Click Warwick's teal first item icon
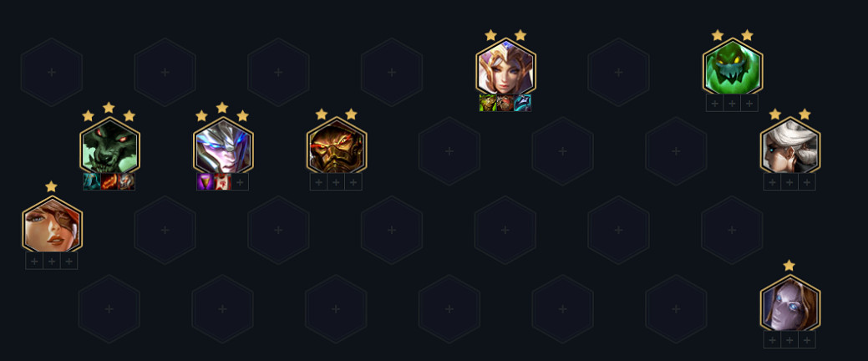The width and height of the screenshot is (868, 361). click(x=92, y=181)
